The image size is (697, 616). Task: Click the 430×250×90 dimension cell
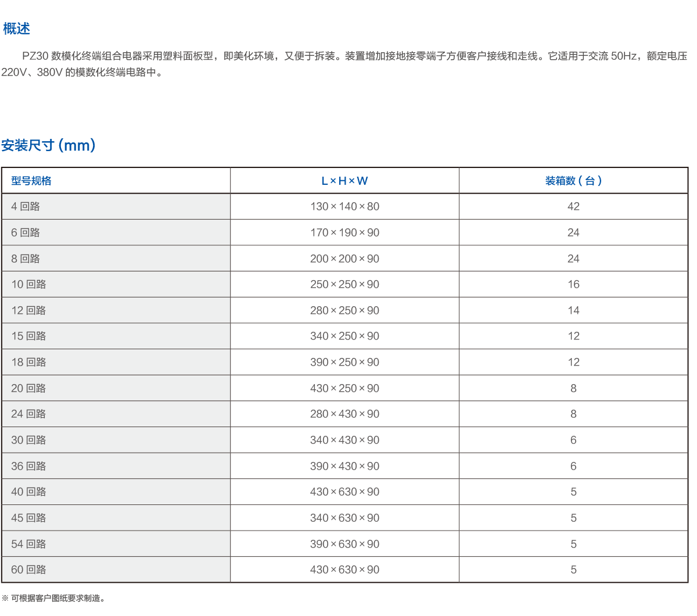click(344, 388)
